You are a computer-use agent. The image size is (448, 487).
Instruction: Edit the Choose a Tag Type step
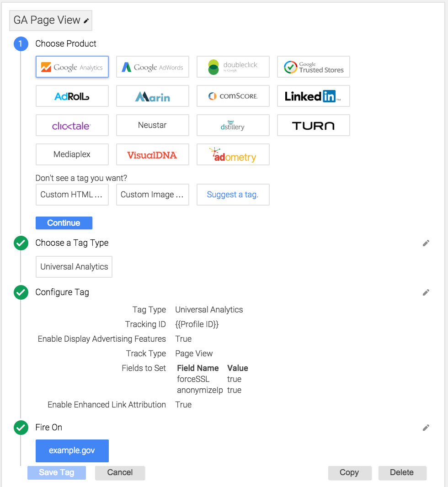[x=426, y=243]
